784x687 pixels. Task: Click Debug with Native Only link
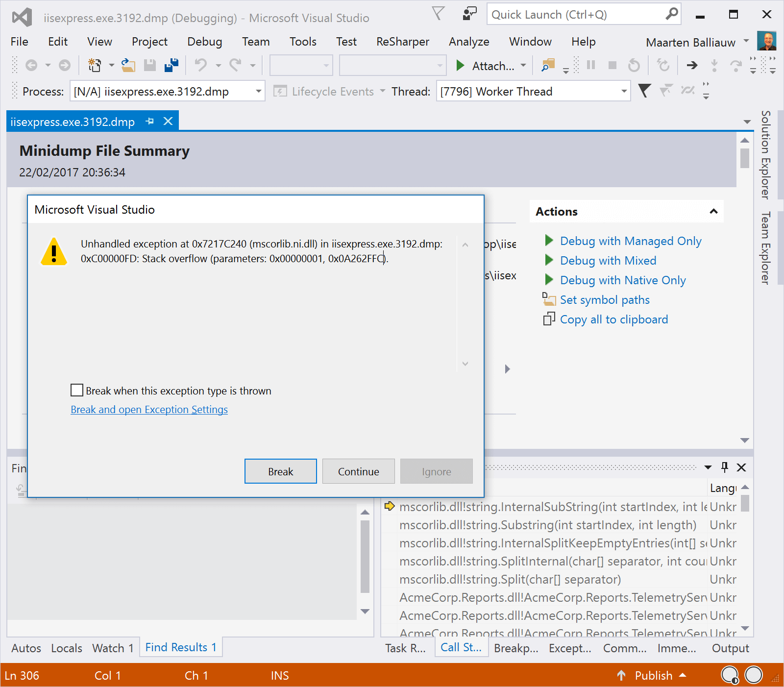pyautogui.click(x=623, y=280)
